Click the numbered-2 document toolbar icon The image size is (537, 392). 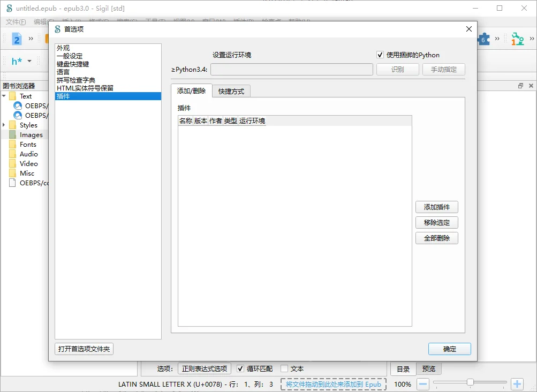click(17, 39)
